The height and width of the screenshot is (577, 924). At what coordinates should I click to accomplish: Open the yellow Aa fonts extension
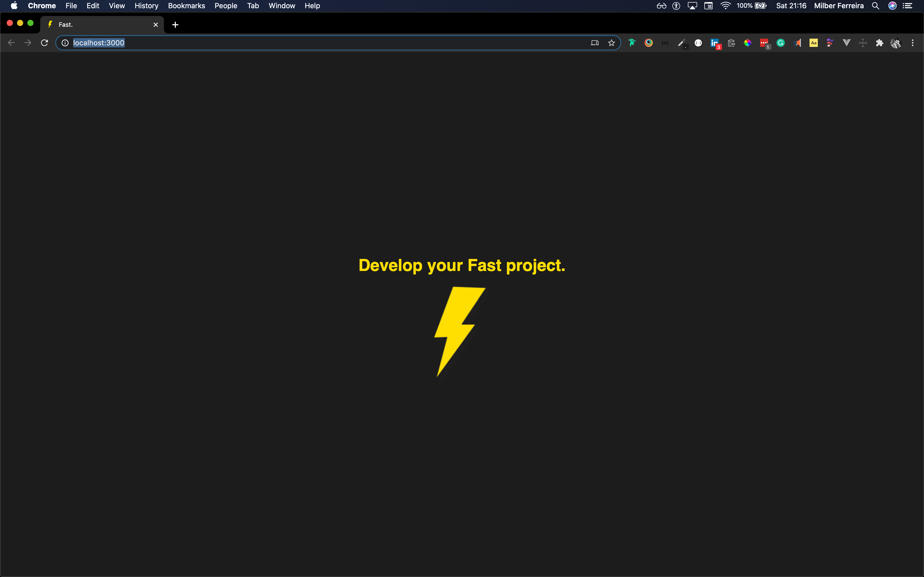click(x=814, y=43)
